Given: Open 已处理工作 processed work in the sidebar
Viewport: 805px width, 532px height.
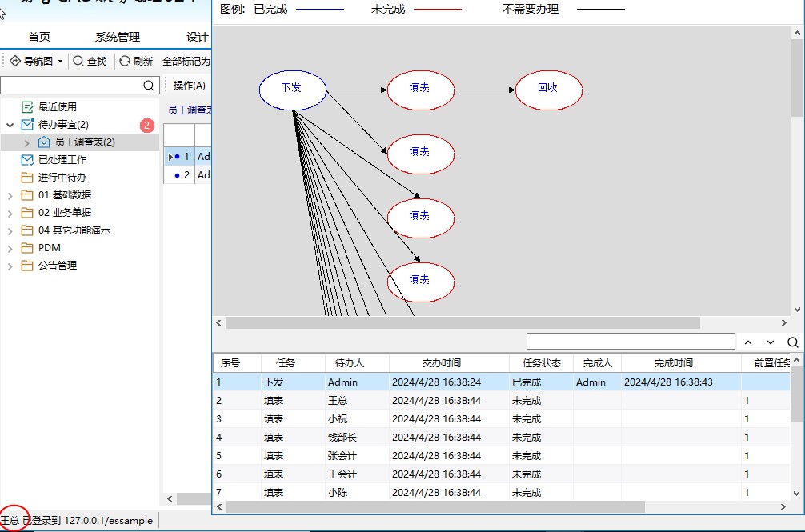Looking at the screenshot, I should pyautogui.click(x=62, y=159).
